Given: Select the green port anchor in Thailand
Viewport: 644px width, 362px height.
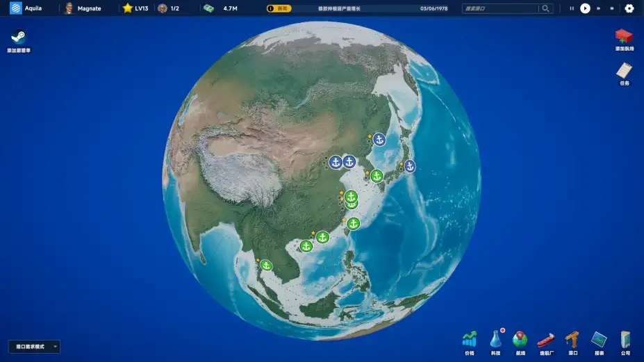Looking at the screenshot, I should click(x=266, y=265).
